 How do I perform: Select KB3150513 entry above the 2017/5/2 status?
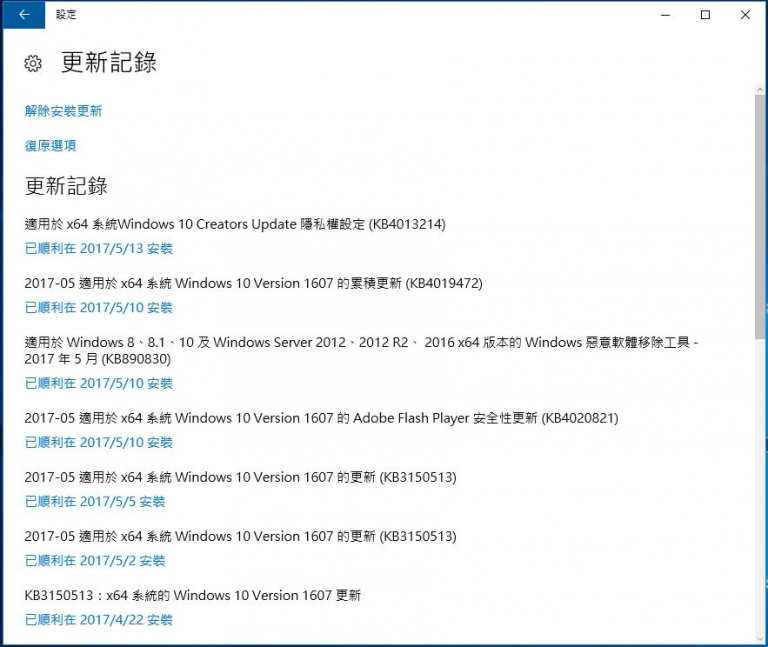[x=240, y=536]
